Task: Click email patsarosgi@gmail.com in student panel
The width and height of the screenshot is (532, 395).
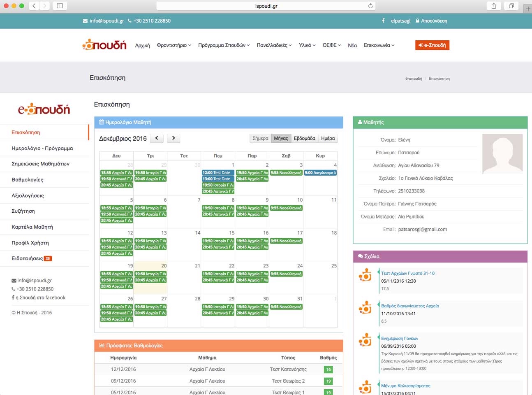Action: [423, 230]
